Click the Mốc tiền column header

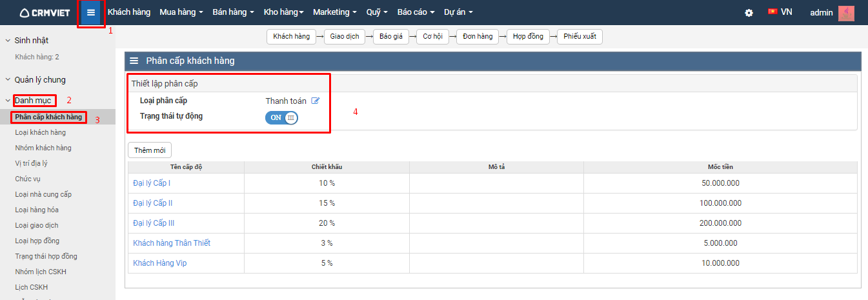click(x=720, y=167)
